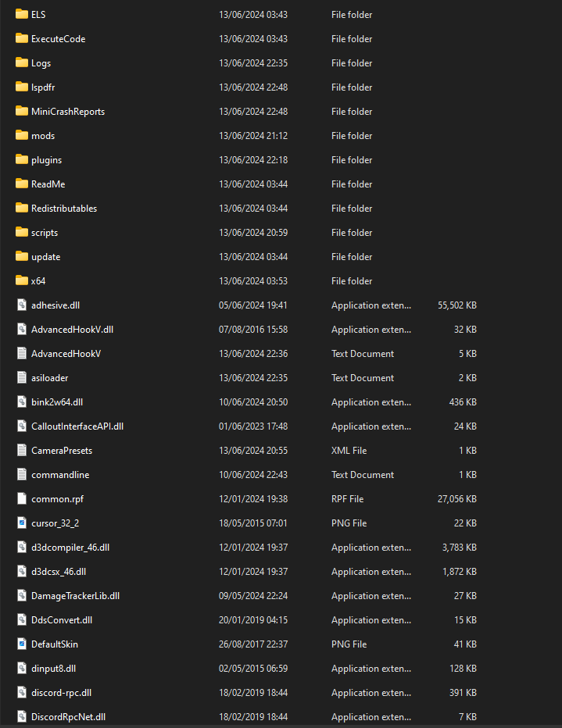Click the lspdfr folder name
This screenshot has width=562, height=728.
44,87
